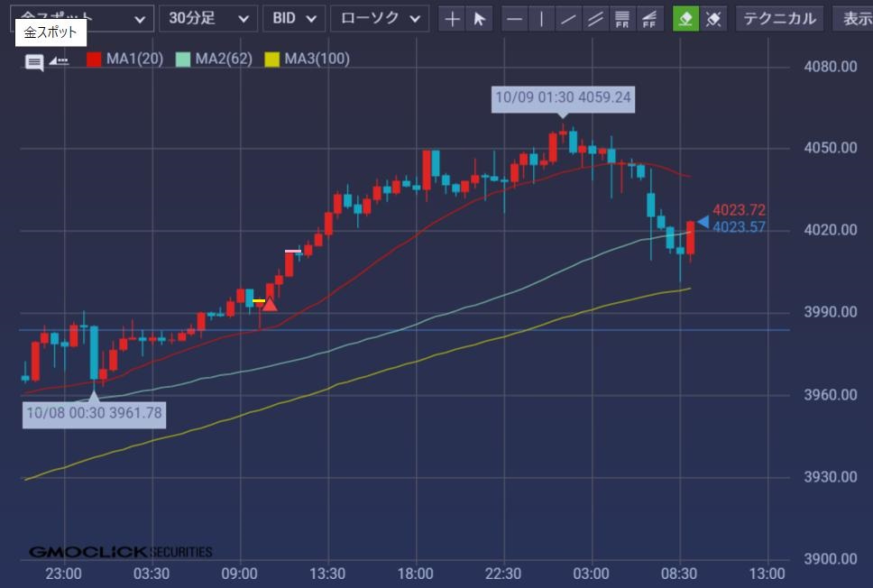Choose the trend line drawing tool

pos(568,19)
